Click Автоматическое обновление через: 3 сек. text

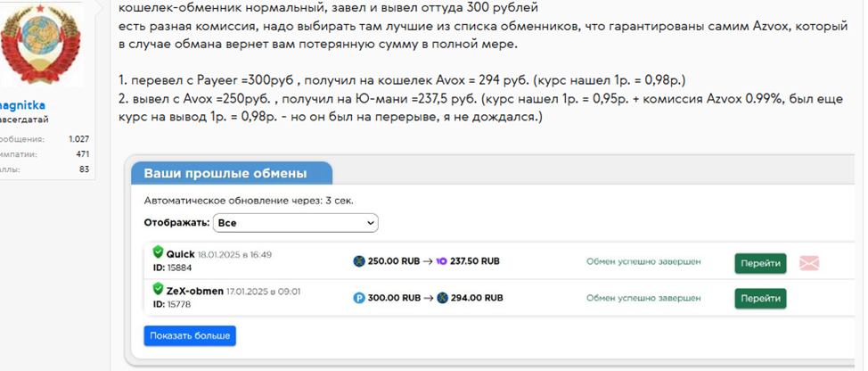pyautogui.click(x=249, y=201)
